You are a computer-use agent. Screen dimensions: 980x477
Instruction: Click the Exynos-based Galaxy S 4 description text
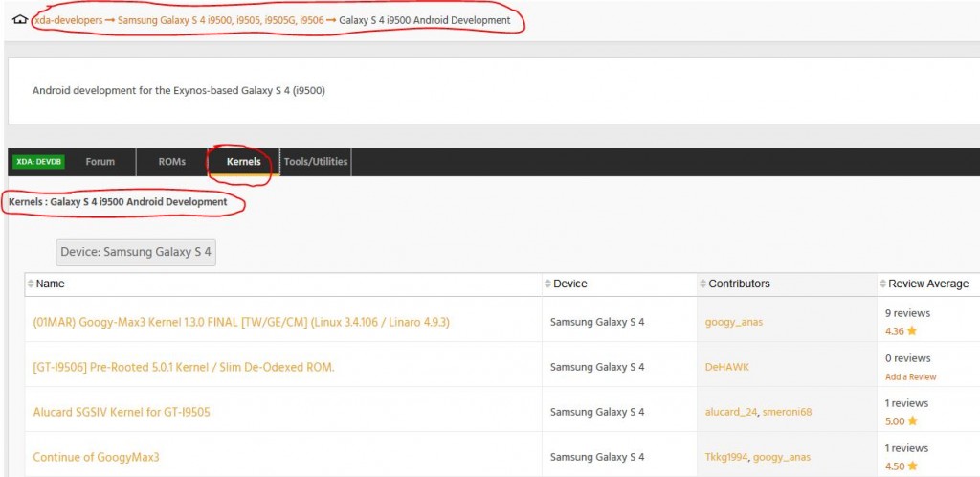[179, 91]
